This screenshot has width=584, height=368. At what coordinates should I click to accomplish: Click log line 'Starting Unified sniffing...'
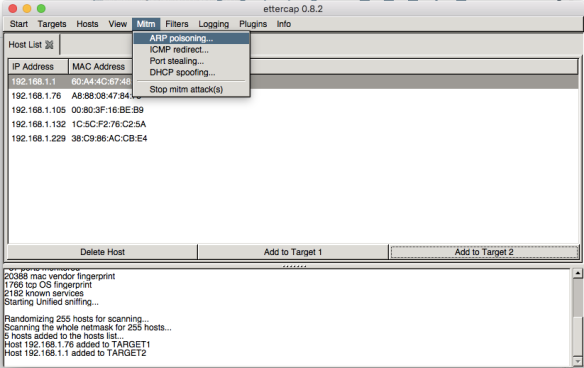[51, 302]
